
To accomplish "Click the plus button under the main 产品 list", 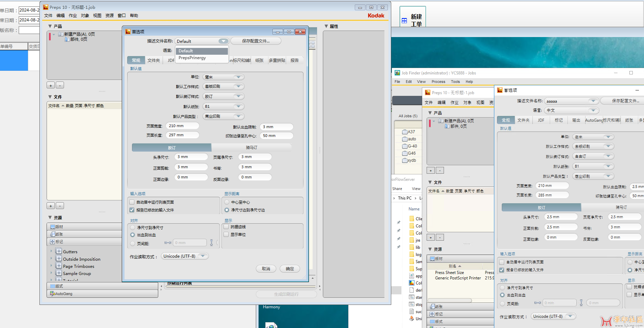I will coord(51,85).
